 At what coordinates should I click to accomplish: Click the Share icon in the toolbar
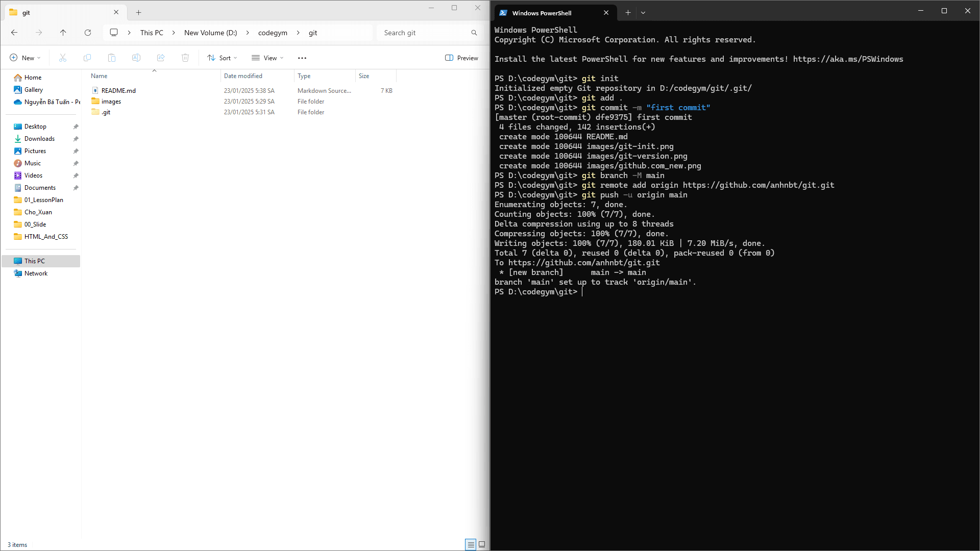(161, 58)
